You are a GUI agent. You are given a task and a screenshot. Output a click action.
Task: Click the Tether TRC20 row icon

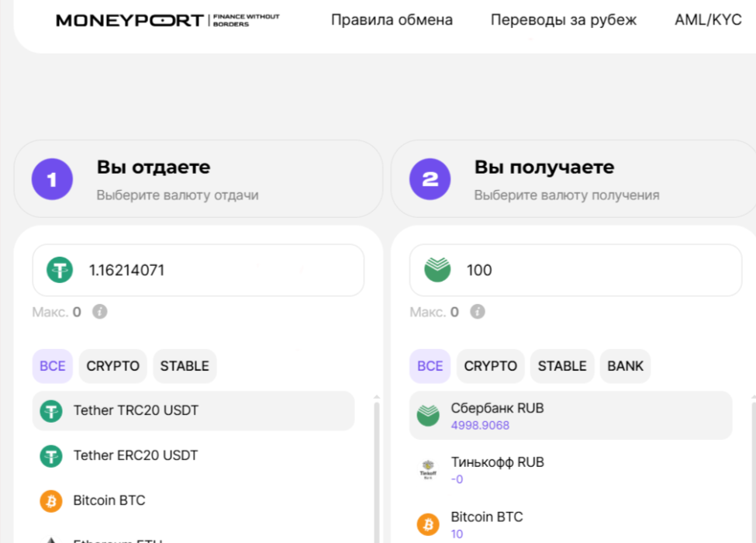pyautogui.click(x=51, y=411)
